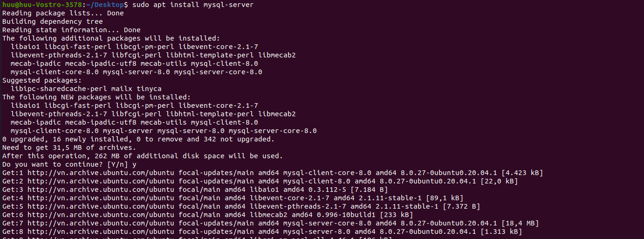644x239 pixels.
Task: Click the Get:7 mysql-server-core-8.0 archive URL
Action: [x=101, y=223]
